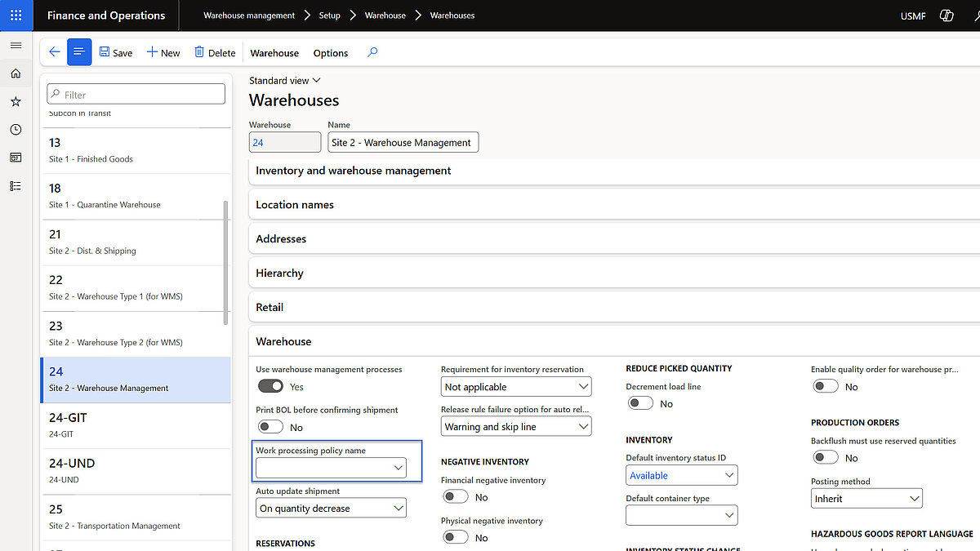The width and height of the screenshot is (980, 551).
Task: Open the Options menu tab
Action: click(x=330, y=53)
